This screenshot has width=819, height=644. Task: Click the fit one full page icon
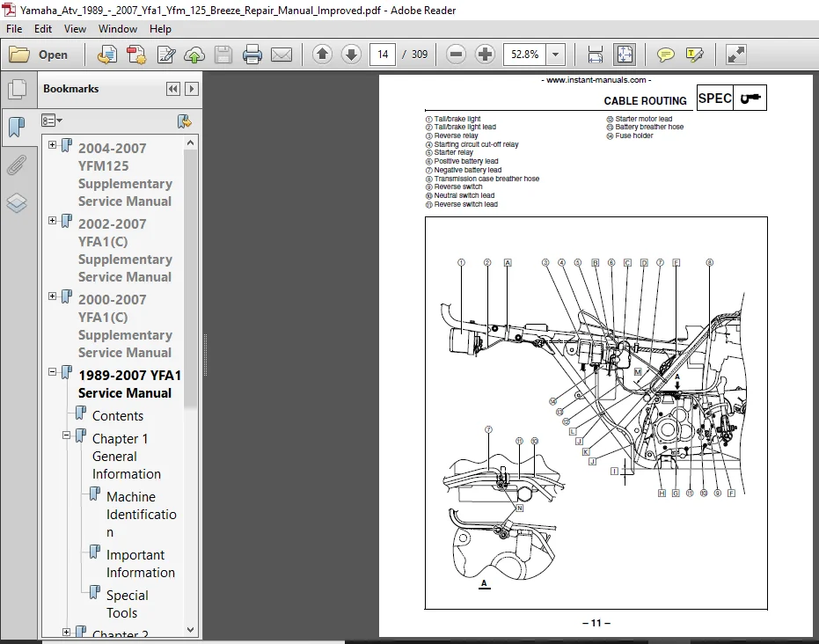coord(625,55)
